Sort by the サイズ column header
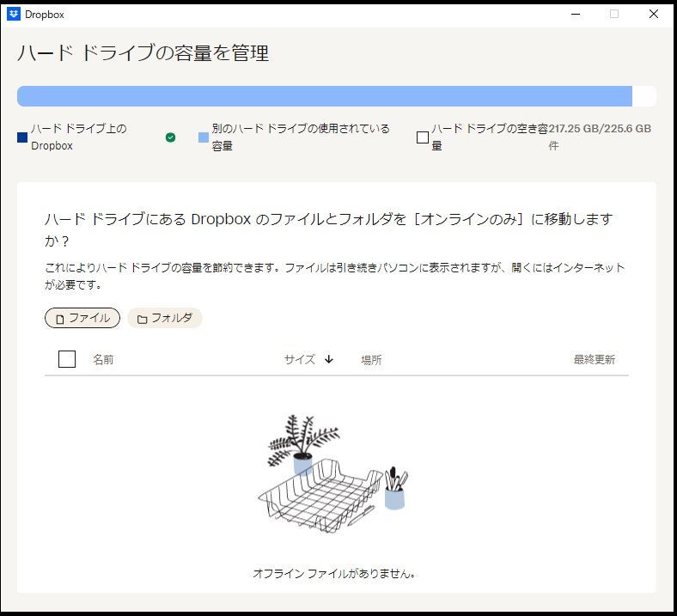Viewport: 677px width, 616px height. (300, 360)
